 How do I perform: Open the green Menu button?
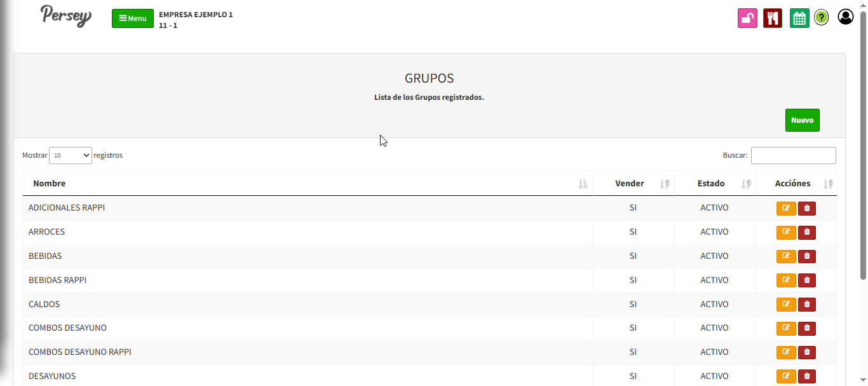133,18
